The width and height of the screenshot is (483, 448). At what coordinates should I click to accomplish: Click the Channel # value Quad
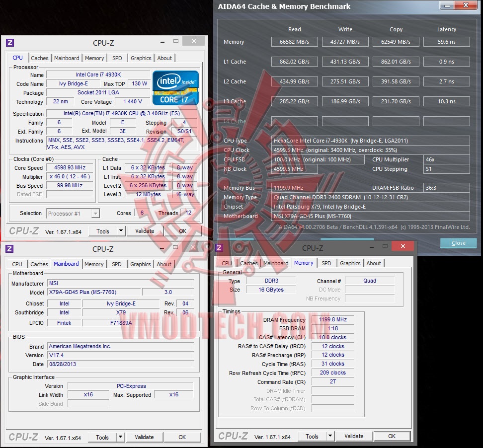pos(370,281)
